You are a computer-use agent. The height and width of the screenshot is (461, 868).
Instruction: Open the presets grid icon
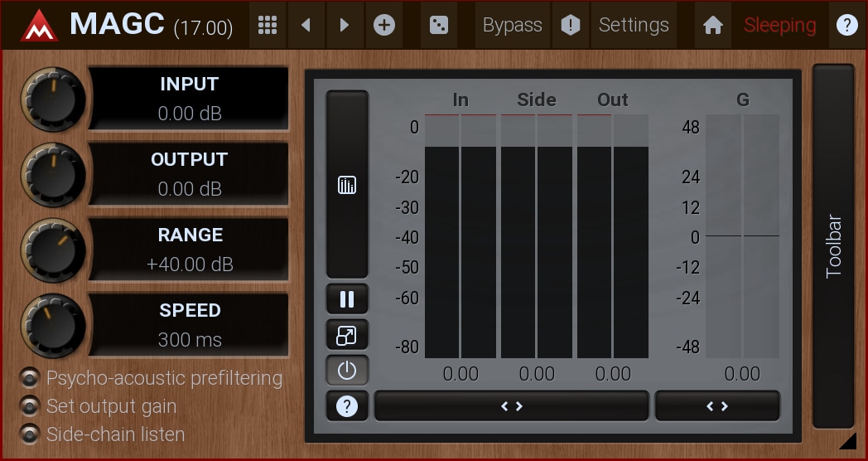coord(267,25)
